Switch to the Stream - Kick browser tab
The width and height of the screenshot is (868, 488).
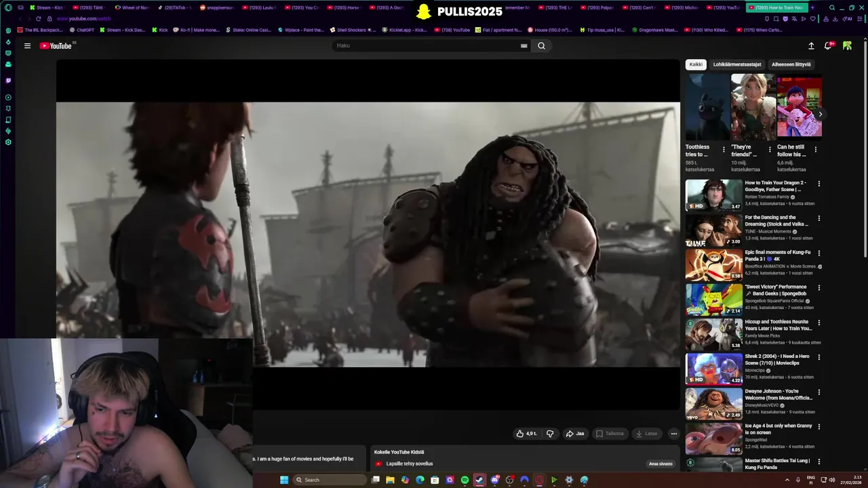(46, 7)
